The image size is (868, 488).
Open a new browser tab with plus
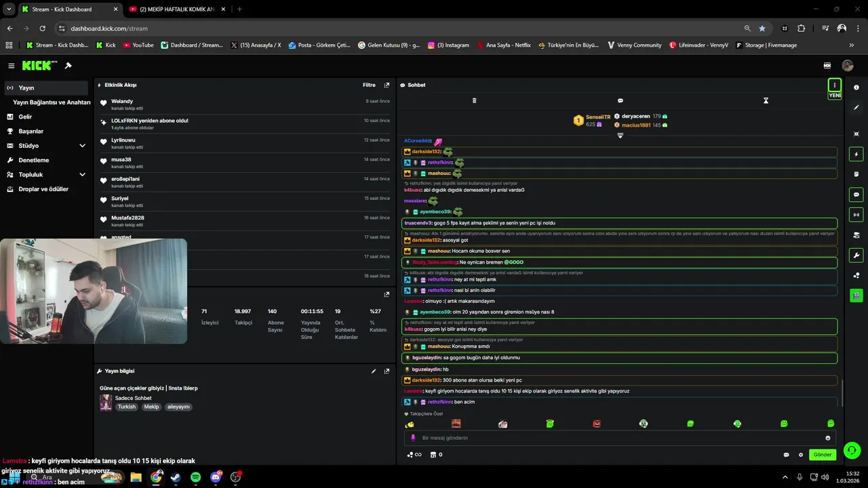[239, 9]
